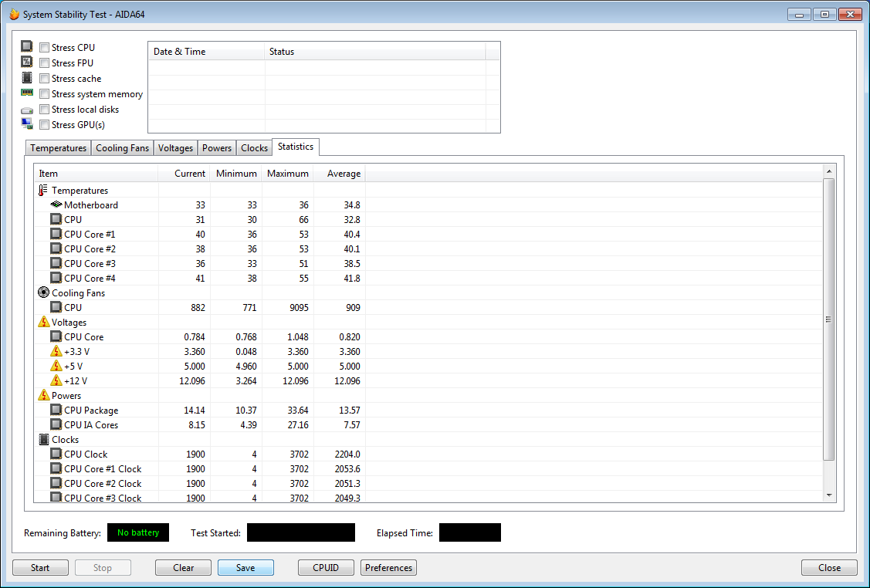
Task: Show the Clocks tab
Action: pyautogui.click(x=255, y=148)
